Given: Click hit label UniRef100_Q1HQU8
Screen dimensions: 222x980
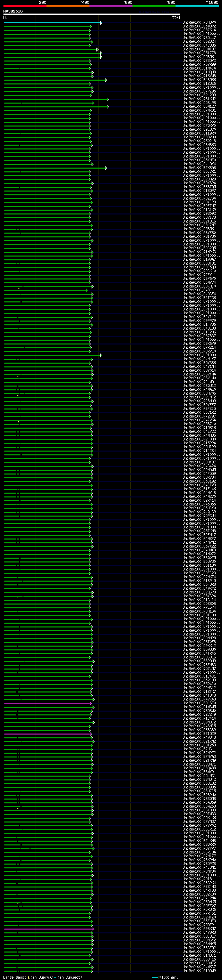Looking at the screenshot, I should (x=199, y=72).
